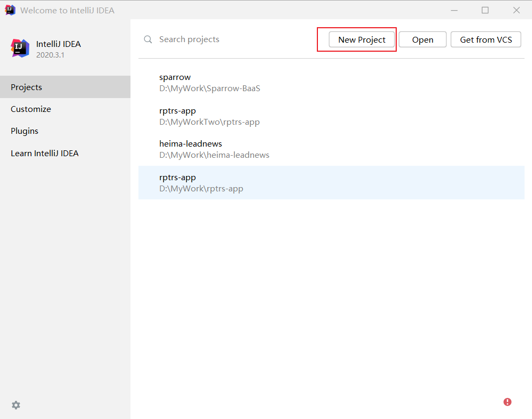
Task: Click the path D:\MyWork\heima-leadnews
Action: tap(214, 155)
